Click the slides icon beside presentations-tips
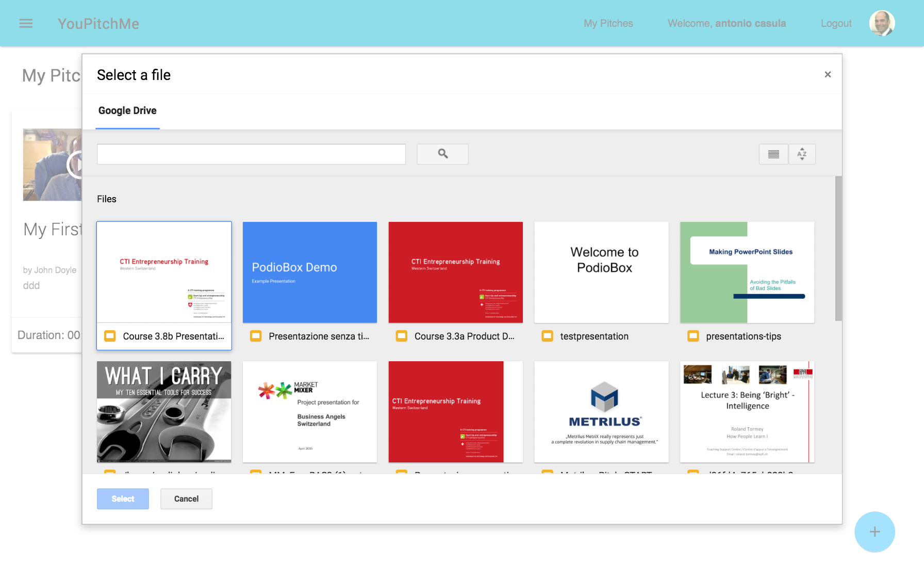This screenshot has width=924, height=578. (694, 336)
